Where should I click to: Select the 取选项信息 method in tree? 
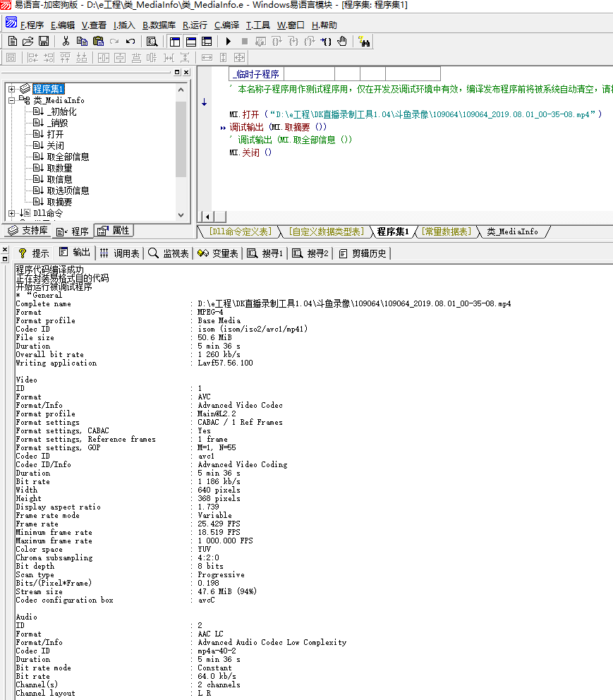coord(68,191)
